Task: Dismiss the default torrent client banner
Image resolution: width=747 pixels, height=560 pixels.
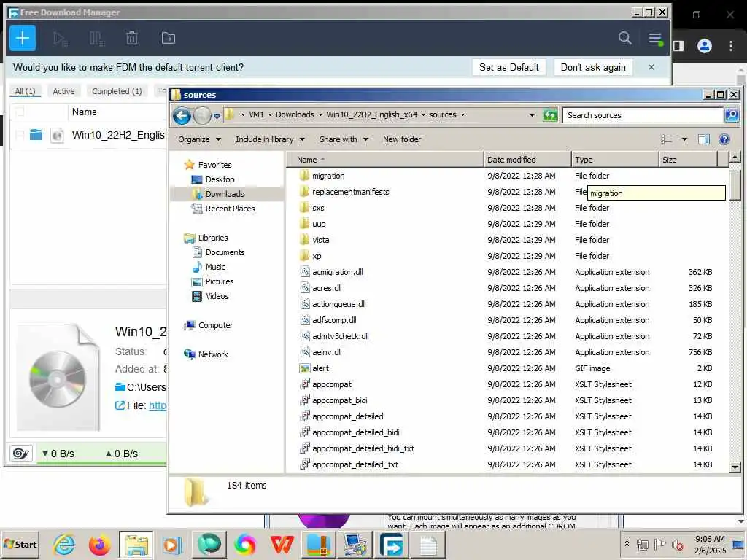Action: point(651,67)
